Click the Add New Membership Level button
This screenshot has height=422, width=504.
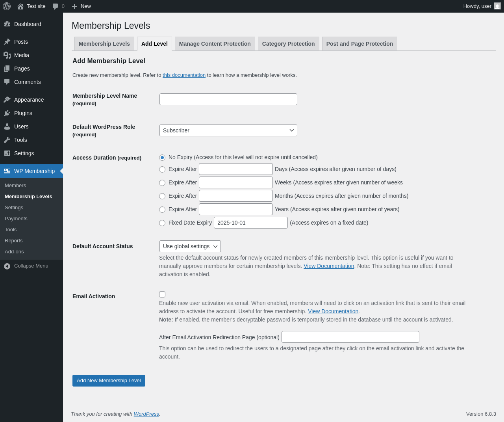pos(109,381)
